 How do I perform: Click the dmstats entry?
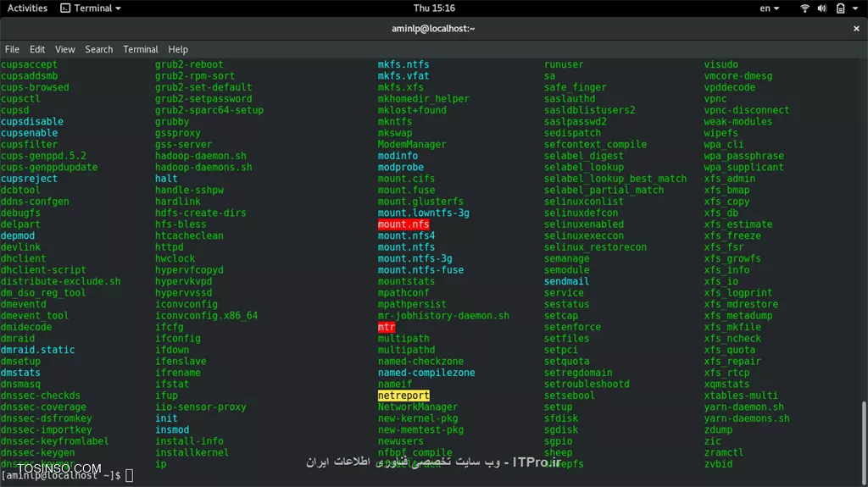[20, 373]
